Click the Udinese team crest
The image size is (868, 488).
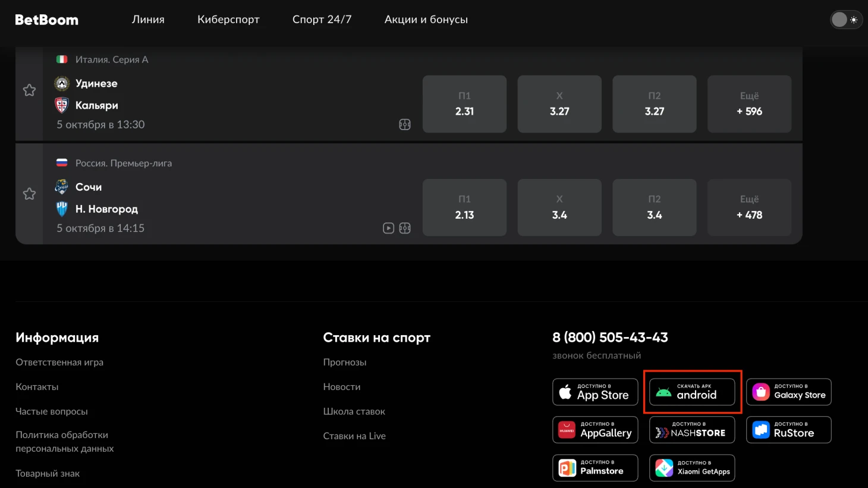[62, 83]
